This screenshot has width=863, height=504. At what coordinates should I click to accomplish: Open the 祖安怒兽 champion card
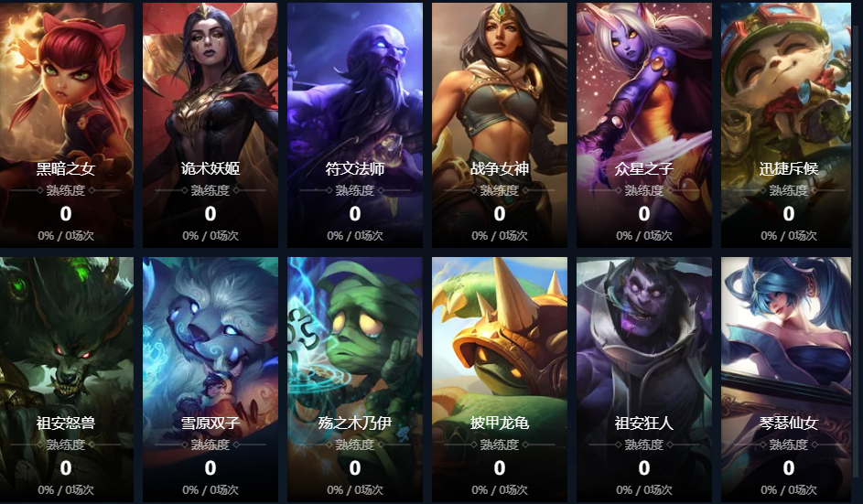coord(66,380)
